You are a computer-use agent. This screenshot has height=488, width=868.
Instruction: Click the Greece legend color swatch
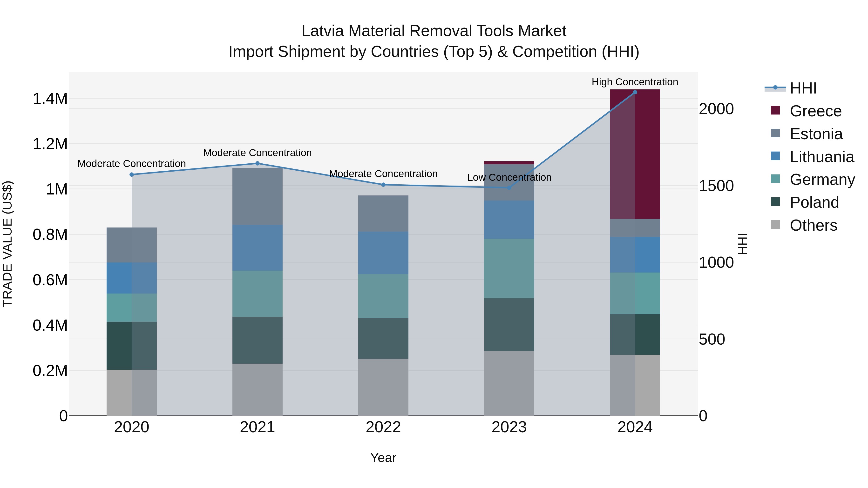click(x=775, y=110)
